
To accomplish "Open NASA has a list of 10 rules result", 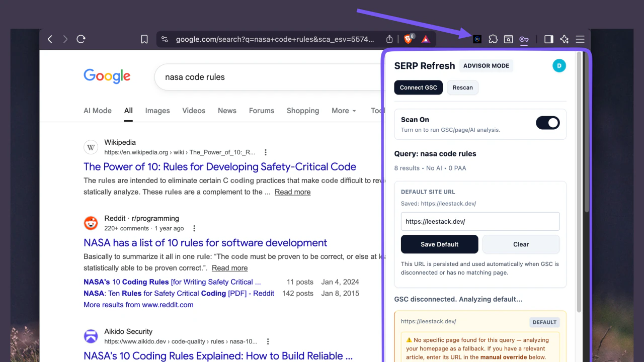I will [x=205, y=242].
